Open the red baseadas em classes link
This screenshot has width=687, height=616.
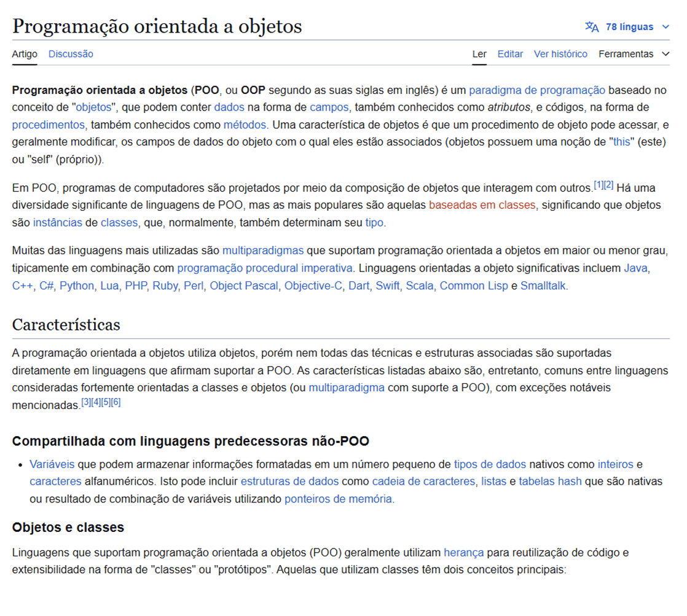(x=482, y=205)
